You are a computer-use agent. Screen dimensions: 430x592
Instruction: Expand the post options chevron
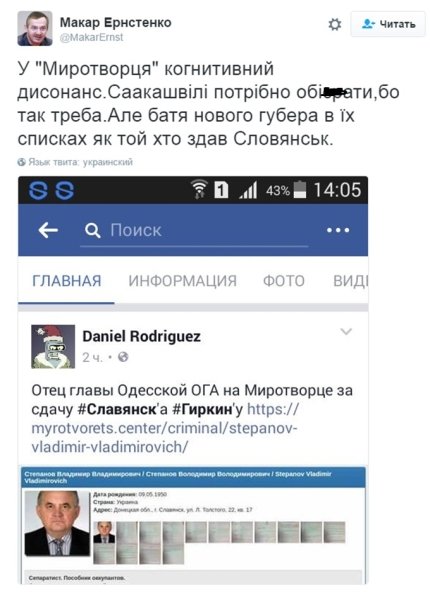click(346, 331)
